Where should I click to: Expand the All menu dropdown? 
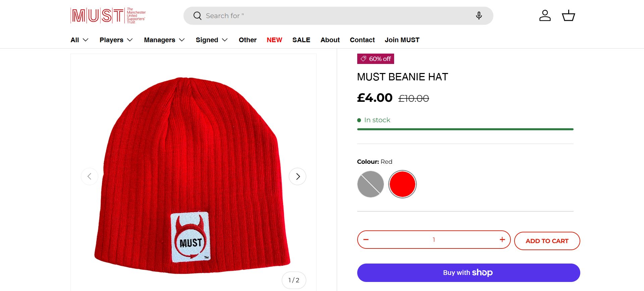point(79,40)
